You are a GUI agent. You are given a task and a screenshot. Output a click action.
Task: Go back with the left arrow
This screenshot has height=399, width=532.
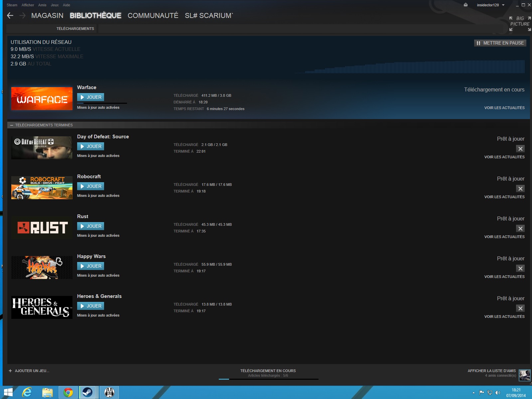10,16
